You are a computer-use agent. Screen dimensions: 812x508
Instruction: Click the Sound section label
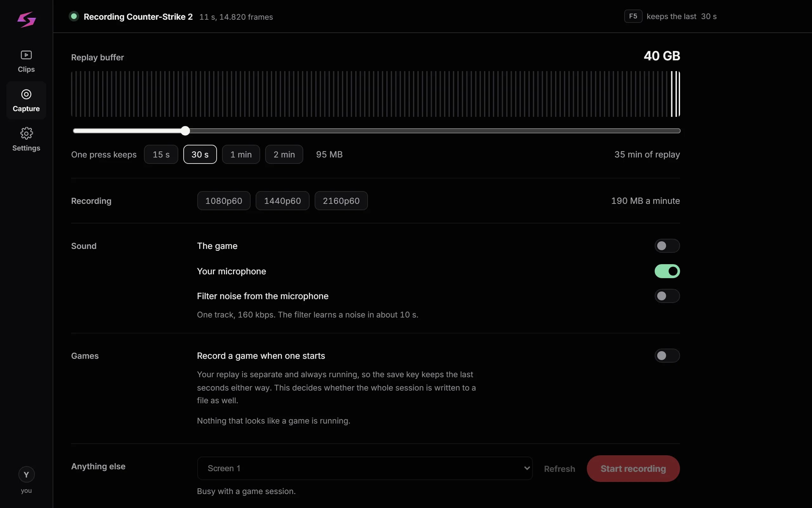[x=83, y=246]
